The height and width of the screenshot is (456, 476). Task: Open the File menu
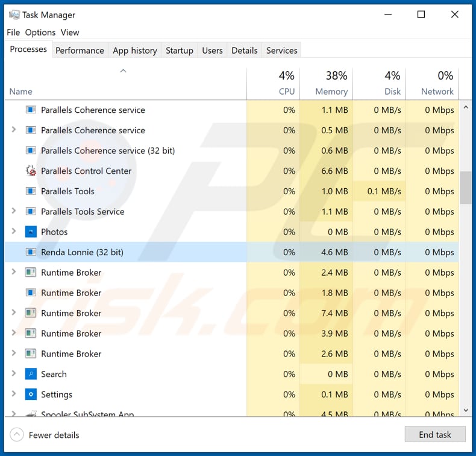(13, 32)
